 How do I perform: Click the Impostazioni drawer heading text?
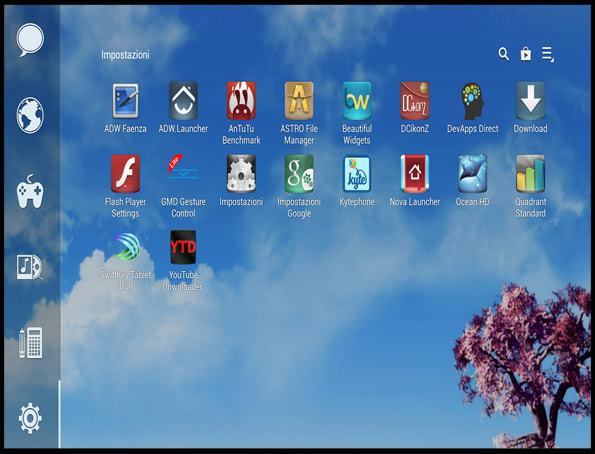[125, 55]
